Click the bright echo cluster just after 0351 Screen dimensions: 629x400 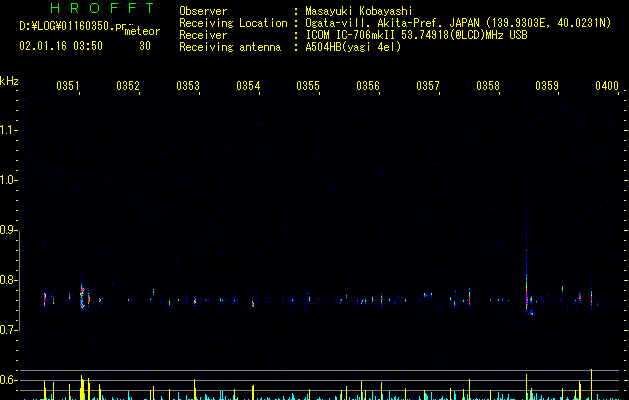click(82, 296)
